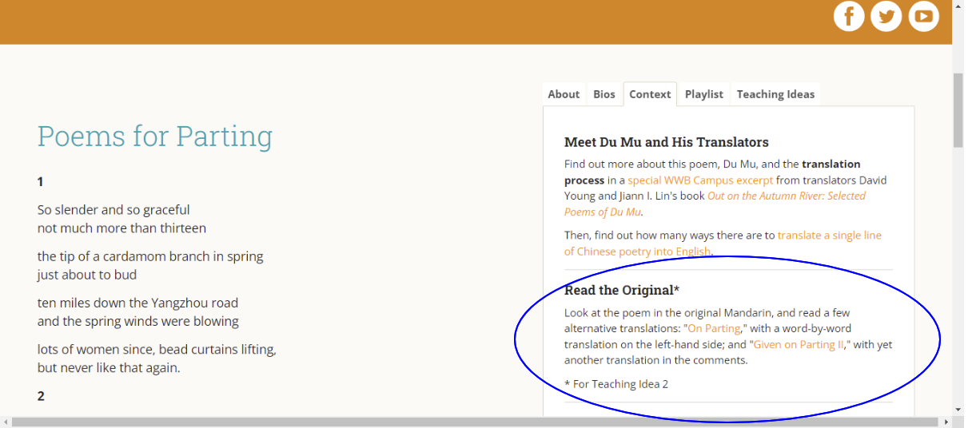Select the Context tab
The height and width of the screenshot is (428, 980).
click(650, 94)
